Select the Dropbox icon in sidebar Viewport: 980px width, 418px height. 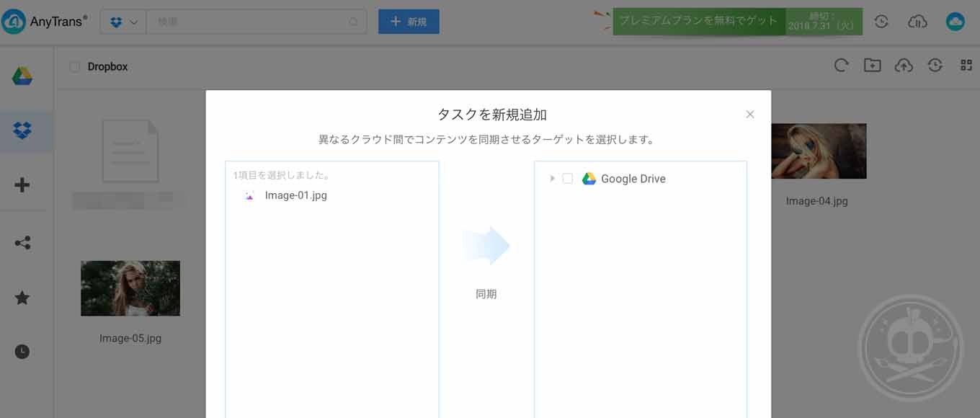pyautogui.click(x=22, y=130)
